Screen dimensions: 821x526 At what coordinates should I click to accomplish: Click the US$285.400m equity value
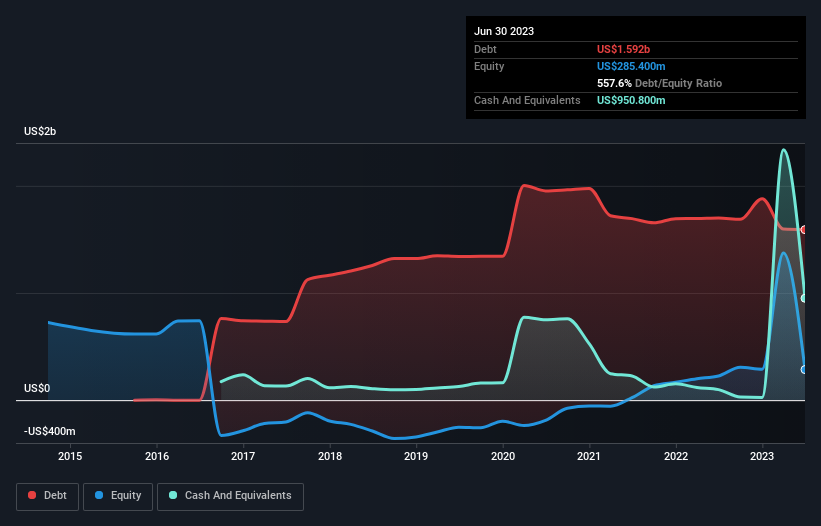(x=631, y=66)
